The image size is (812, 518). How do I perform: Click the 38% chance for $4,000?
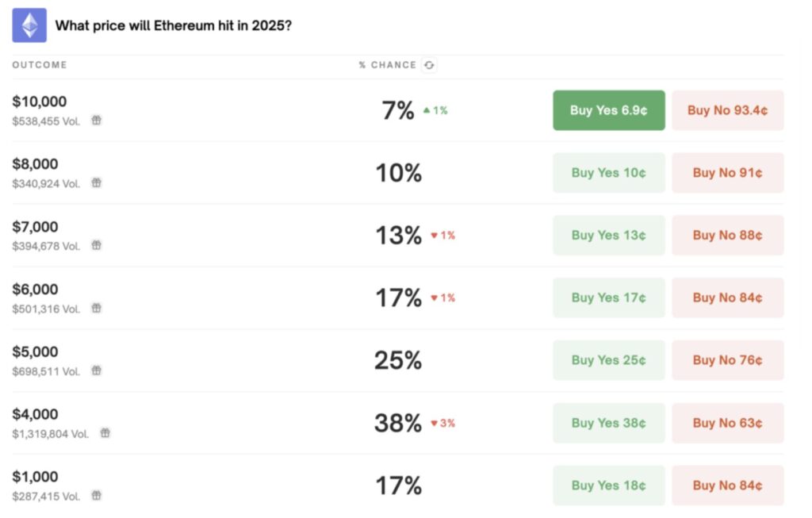(398, 424)
